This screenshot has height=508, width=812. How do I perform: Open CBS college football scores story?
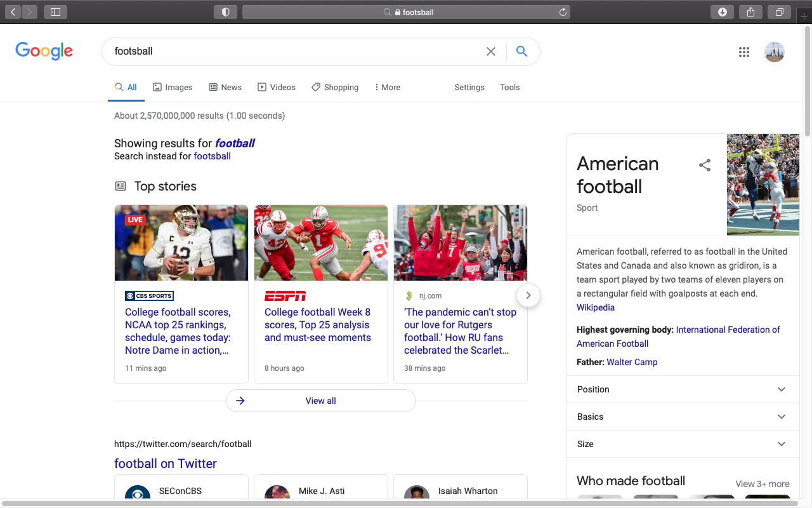tap(178, 331)
